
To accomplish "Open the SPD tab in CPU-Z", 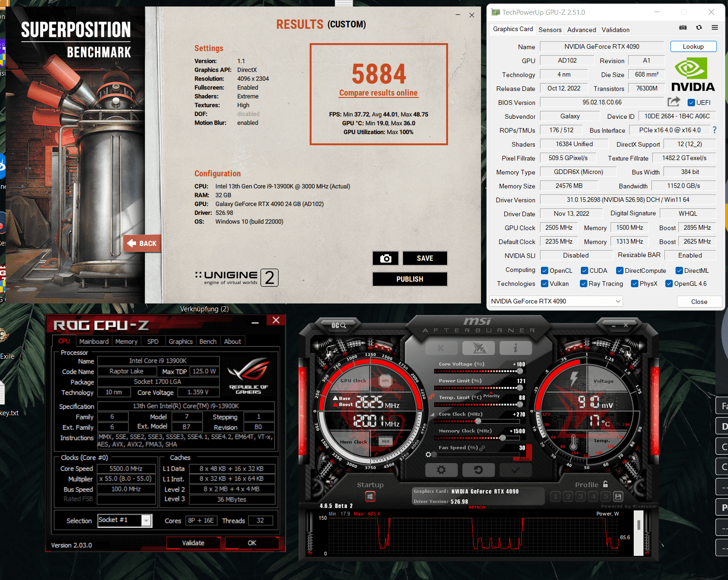I will coord(153,342).
